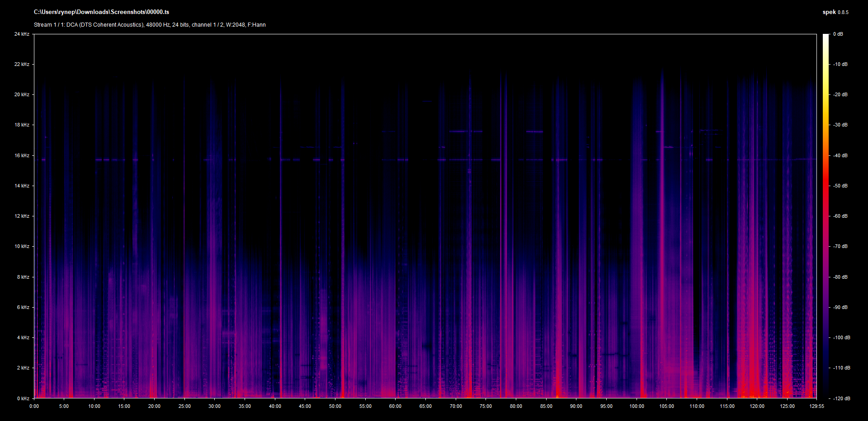
Task: Click the 129:55 end time label
Action: point(816,406)
